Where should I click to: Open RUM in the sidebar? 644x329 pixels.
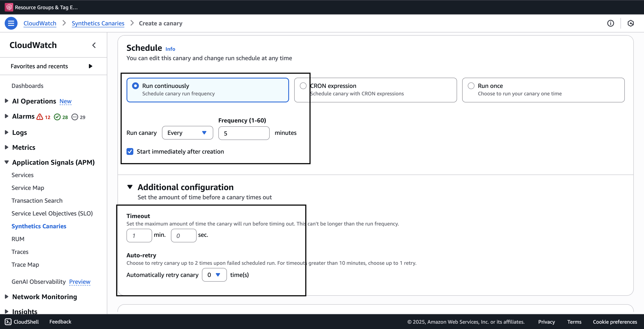point(18,239)
